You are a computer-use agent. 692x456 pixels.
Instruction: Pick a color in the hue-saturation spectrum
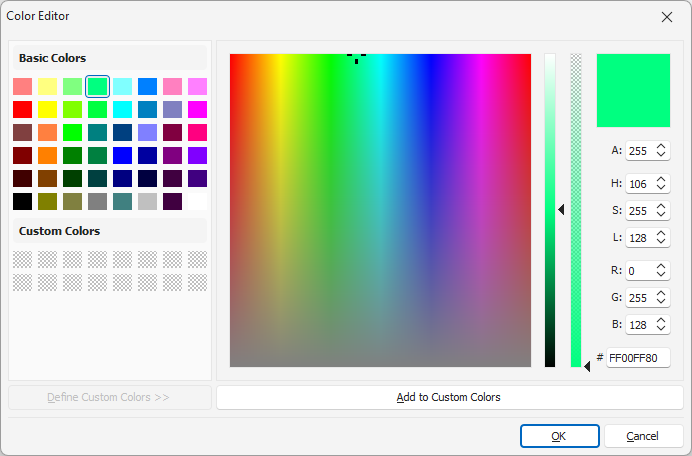(380, 210)
